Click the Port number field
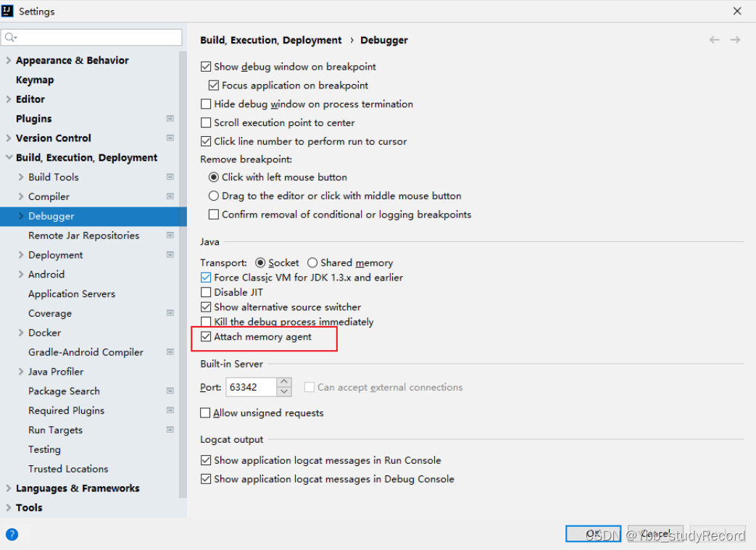The height and width of the screenshot is (550, 756). [252, 387]
